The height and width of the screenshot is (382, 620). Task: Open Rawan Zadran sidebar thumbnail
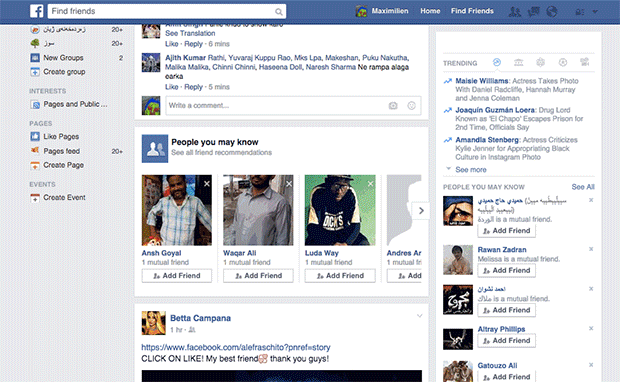coord(458,260)
